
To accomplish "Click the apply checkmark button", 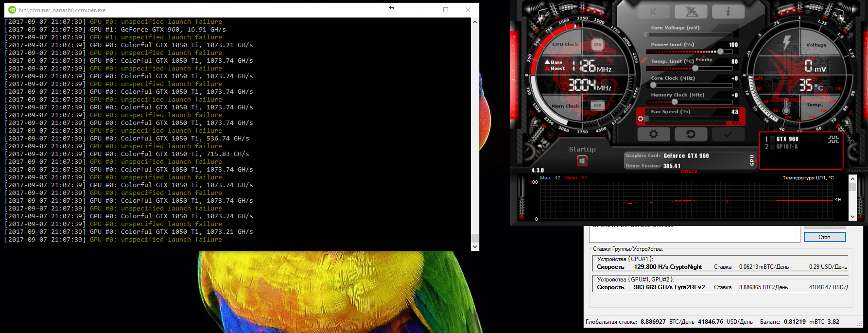I will (x=728, y=134).
